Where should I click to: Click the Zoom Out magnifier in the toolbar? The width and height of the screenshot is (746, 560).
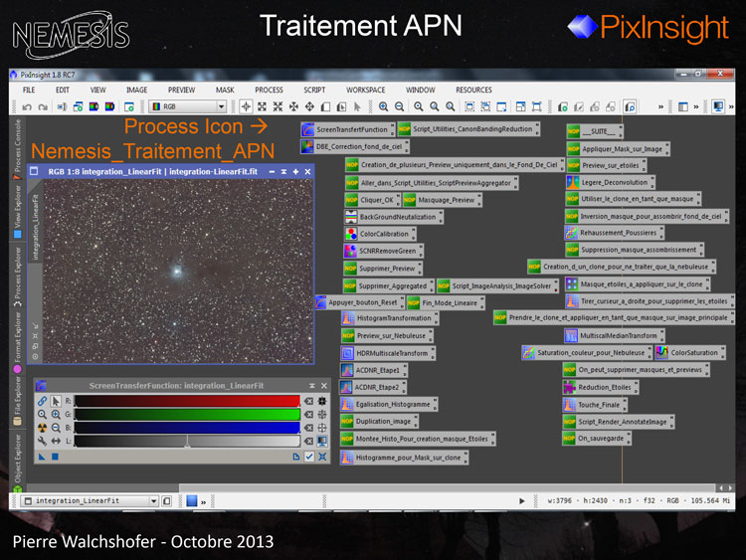tap(400, 106)
